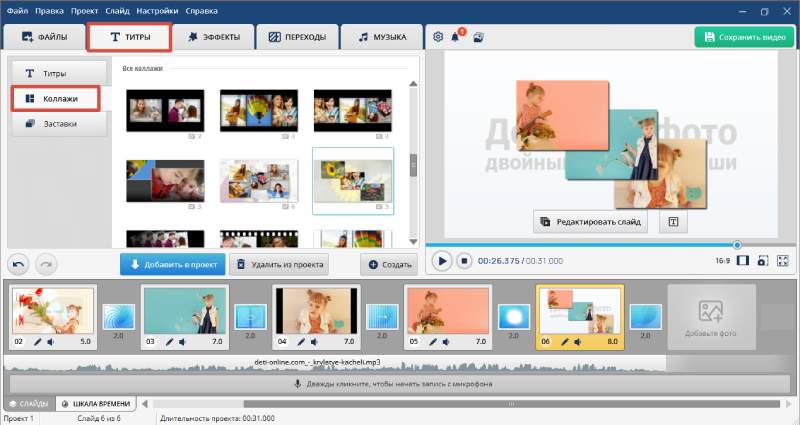Viewport: 800px width, 425px height.
Task: Select the Коллажи sidebar category
Action: (x=56, y=98)
